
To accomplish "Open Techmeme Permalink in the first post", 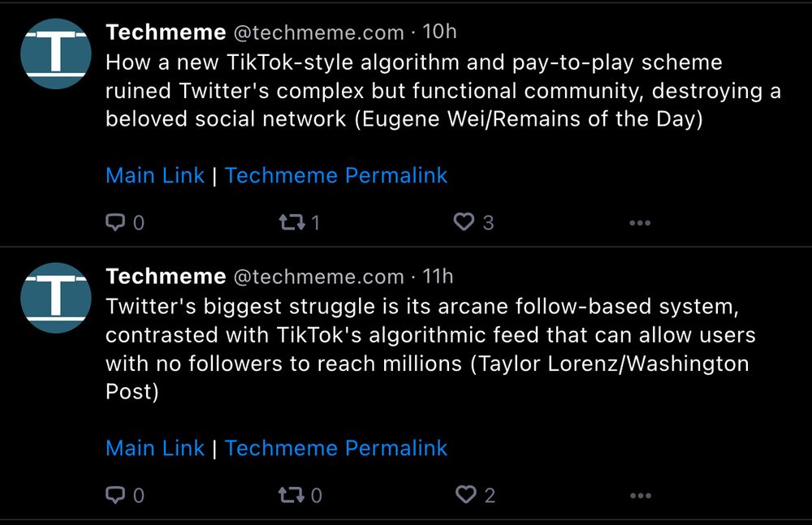I will pyautogui.click(x=336, y=175).
